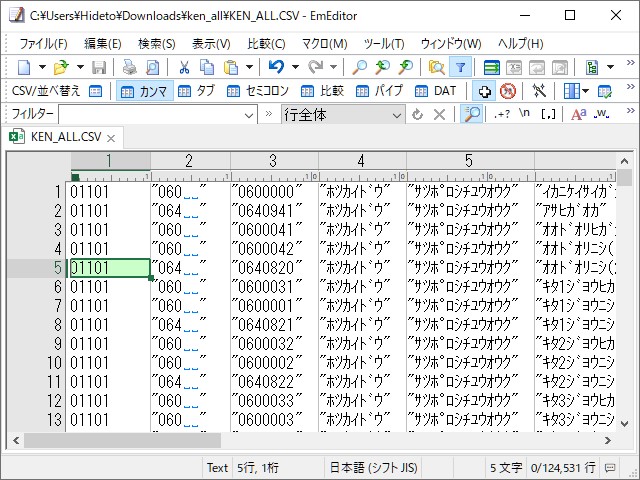Screen dimensions: 640x480
Task: Select column header 3
Action: coord(274,161)
